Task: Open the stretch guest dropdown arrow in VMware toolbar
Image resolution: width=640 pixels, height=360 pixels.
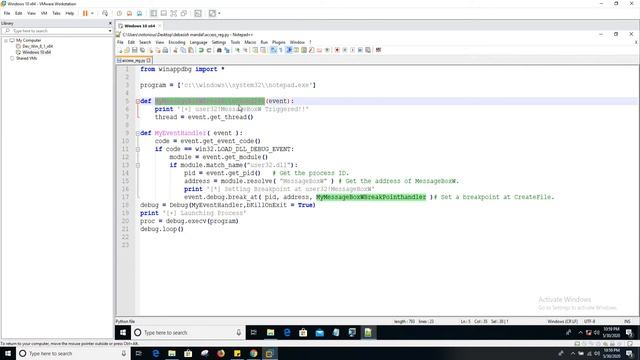Action: coord(219,13)
